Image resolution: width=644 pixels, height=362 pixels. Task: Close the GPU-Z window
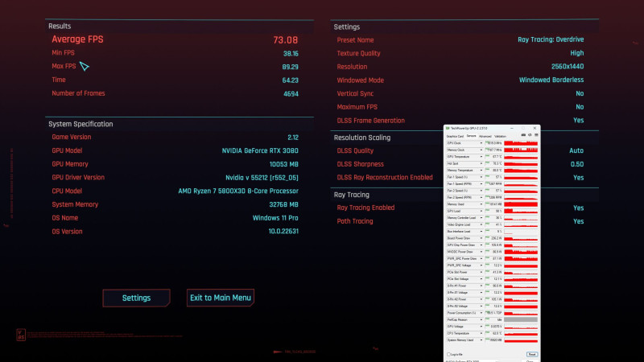pyautogui.click(x=535, y=128)
